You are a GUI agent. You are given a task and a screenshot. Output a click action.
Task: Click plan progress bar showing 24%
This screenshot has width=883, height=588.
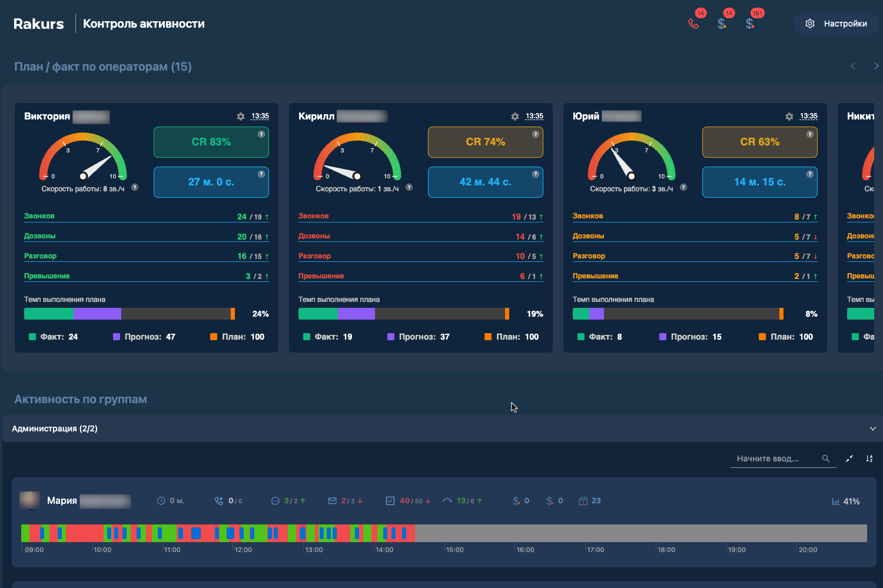pyautogui.click(x=130, y=314)
